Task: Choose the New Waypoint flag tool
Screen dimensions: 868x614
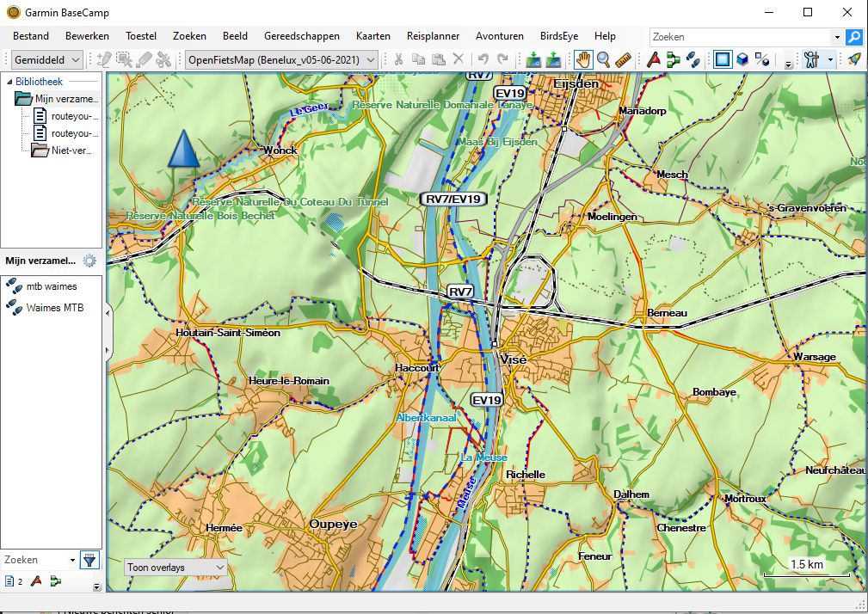Action: (x=654, y=59)
